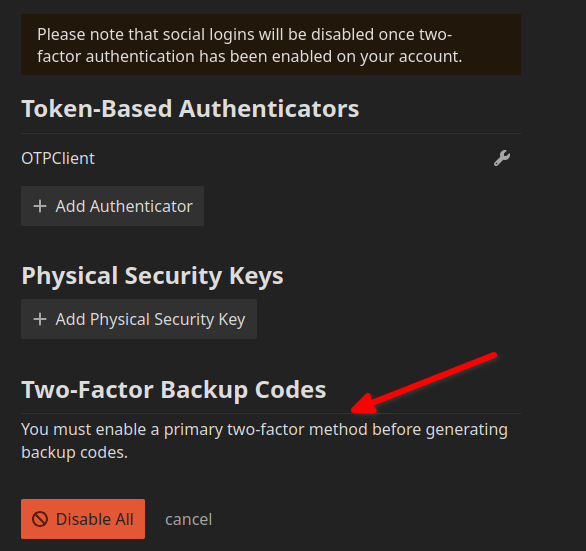
Task: Click the plus icon in Add Physical Security Key
Action: [x=40, y=319]
